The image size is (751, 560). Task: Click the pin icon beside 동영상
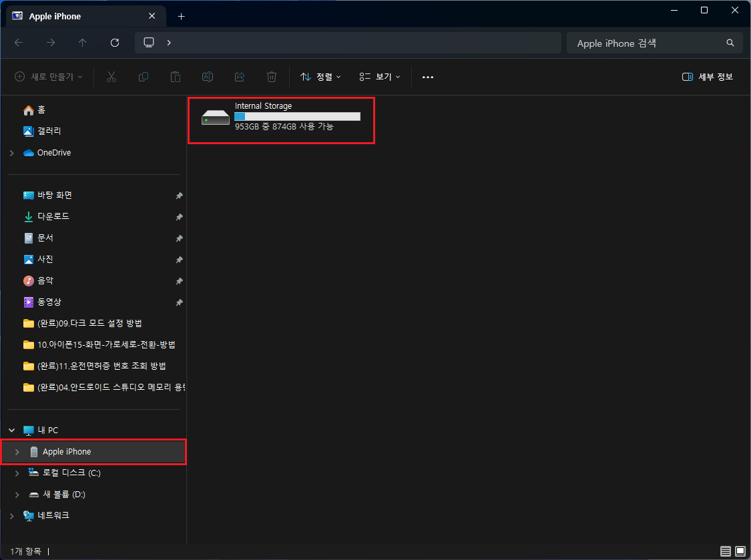[x=179, y=302]
